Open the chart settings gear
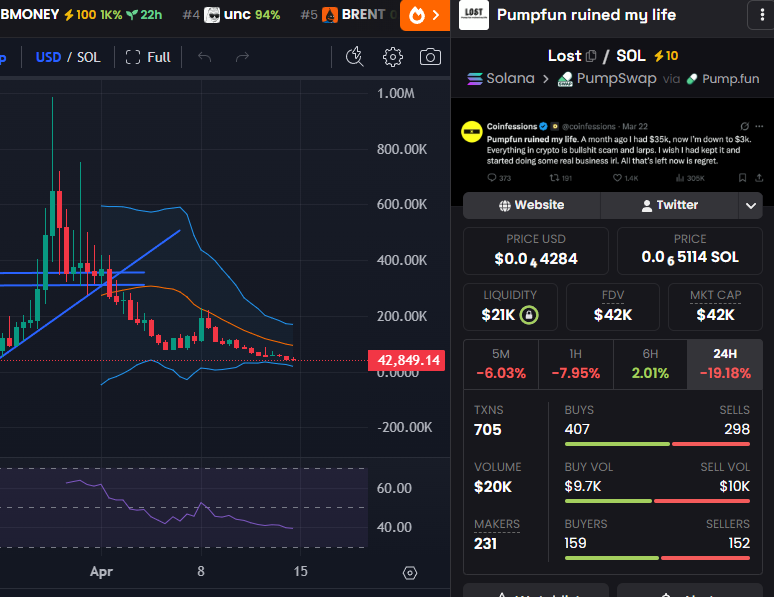Viewport: 774px width, 597px height. 392,57
